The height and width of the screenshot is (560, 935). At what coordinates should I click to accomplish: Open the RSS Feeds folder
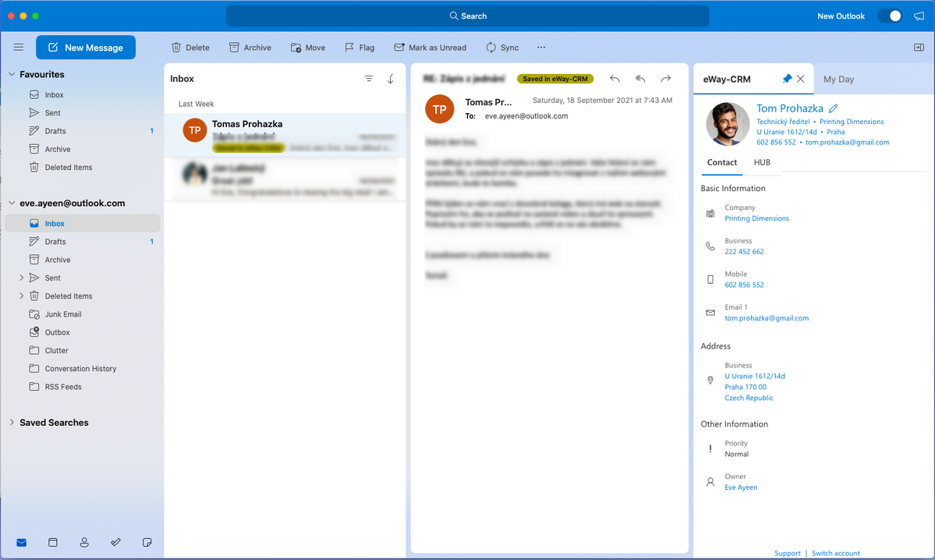tap(63, 387)
